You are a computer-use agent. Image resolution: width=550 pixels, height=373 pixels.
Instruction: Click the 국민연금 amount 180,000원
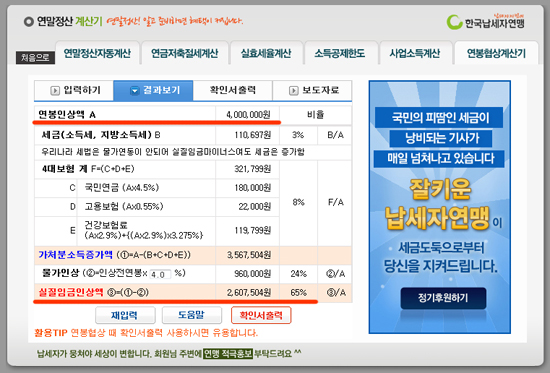(x=253, y=188)
